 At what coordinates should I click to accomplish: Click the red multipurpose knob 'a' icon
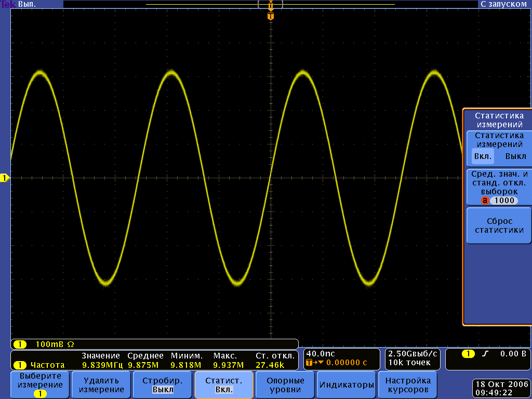(485, 201)
